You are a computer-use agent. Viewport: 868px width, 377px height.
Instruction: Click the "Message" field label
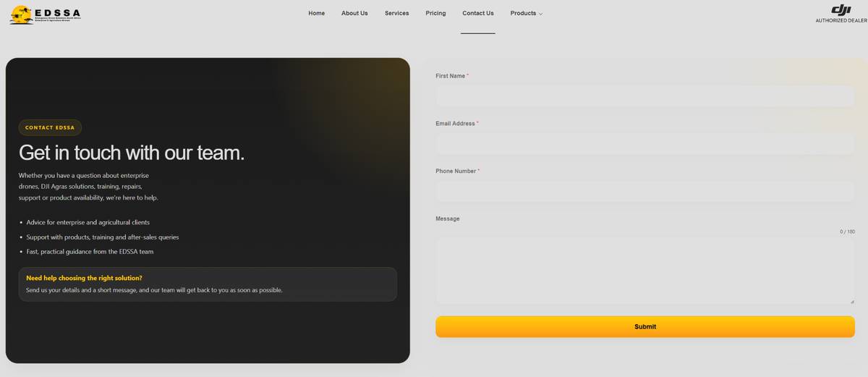click(448, 219)
